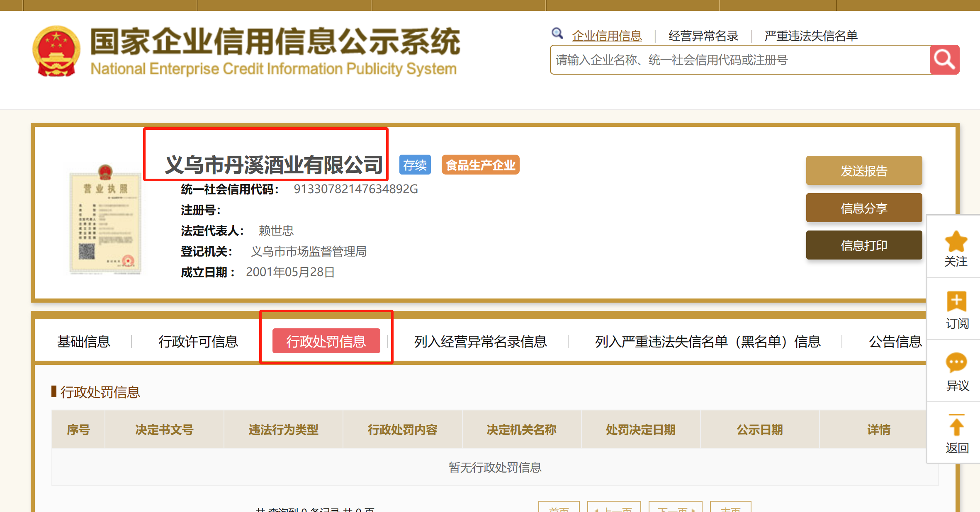Screen dimensions: 980x512
Task: Select the 严重违法失信名单 search category
Action: [x=811, y=36]
